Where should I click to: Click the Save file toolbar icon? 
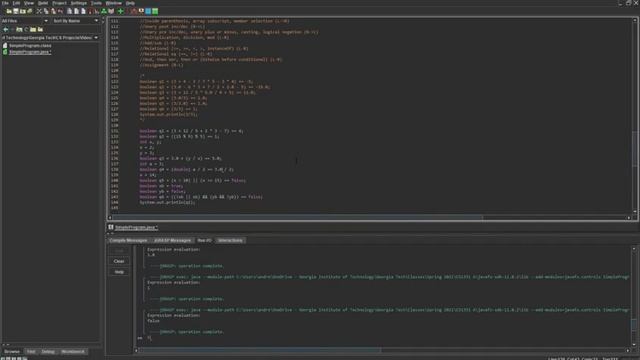(x=16, y=11)
